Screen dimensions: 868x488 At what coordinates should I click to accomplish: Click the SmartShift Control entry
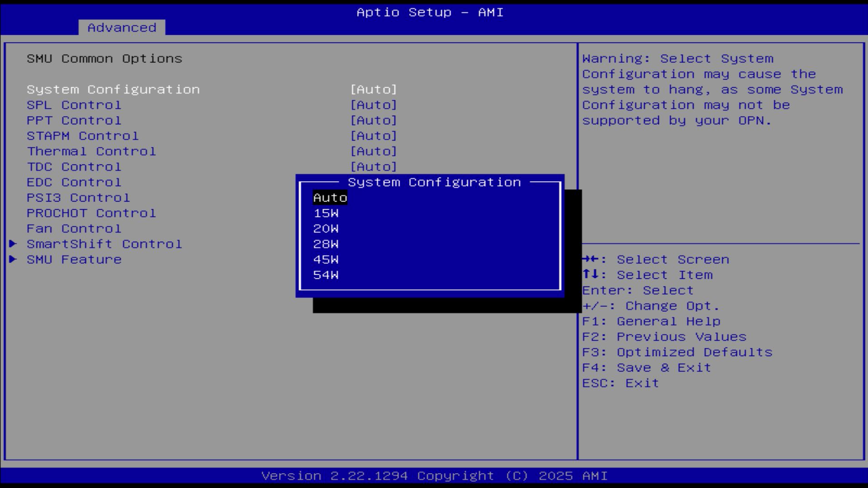click(x=104, y=244)
